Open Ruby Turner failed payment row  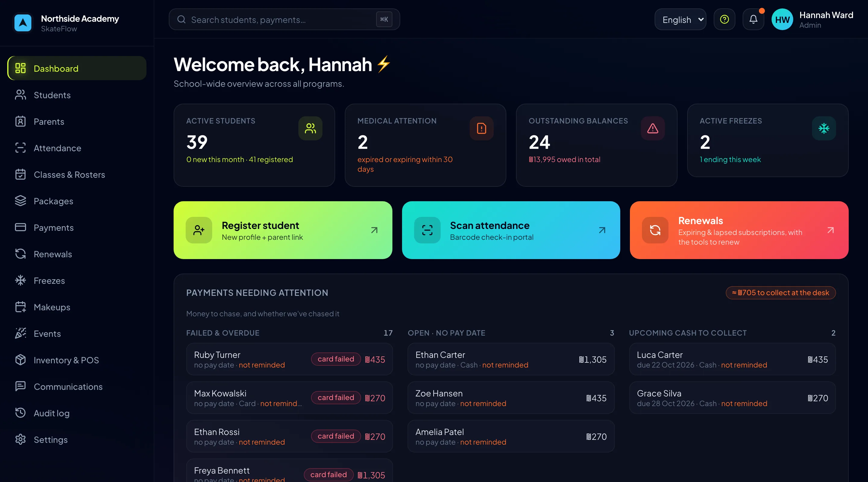[x=289, y=359]
